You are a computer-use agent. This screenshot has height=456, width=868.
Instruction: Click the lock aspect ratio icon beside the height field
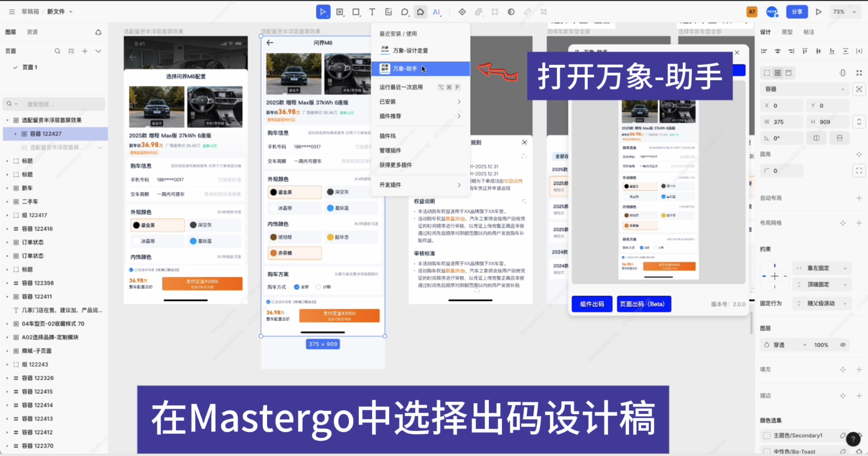point(859,122)
